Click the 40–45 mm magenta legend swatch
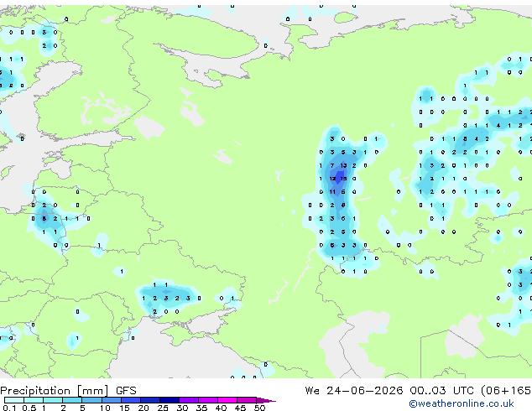The image size is (532, 411). [x=227, y=400]
